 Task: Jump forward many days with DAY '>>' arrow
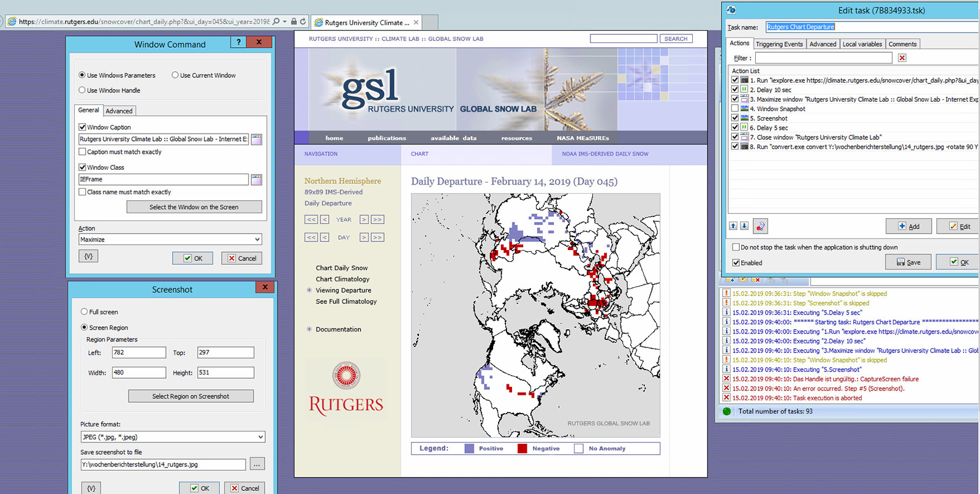pyautogui.click(x=377, y=237)
